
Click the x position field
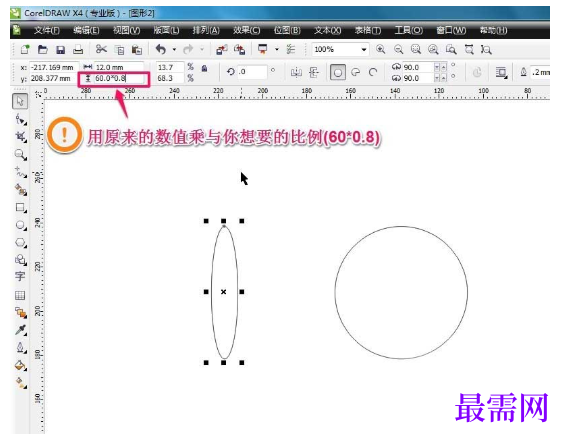[x=54, y=67]
